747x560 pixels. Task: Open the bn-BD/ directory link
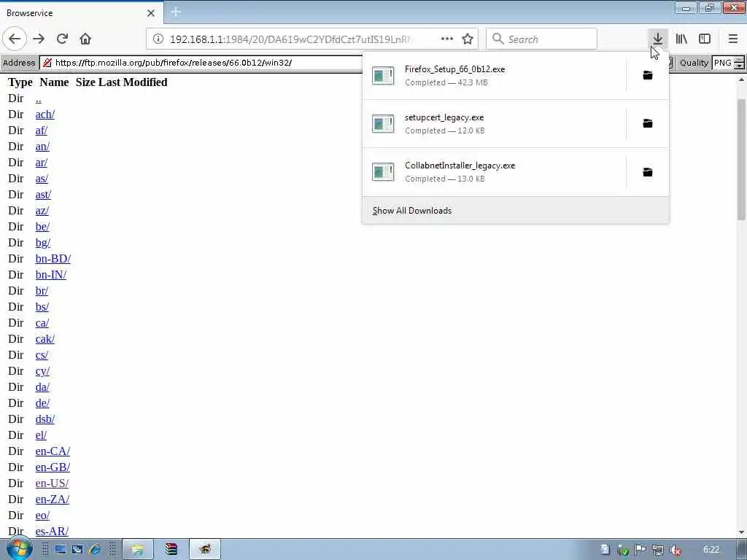coord(53,259)
